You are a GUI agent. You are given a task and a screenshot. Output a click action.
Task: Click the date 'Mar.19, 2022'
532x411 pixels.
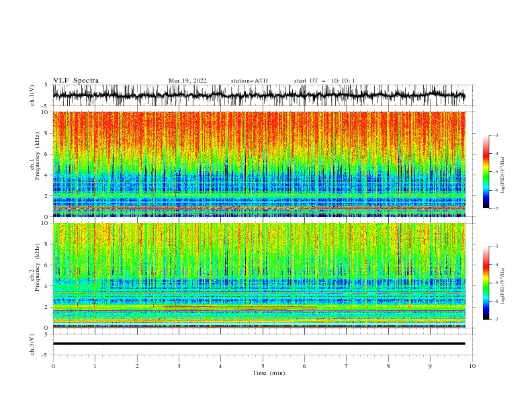point(187,81)
